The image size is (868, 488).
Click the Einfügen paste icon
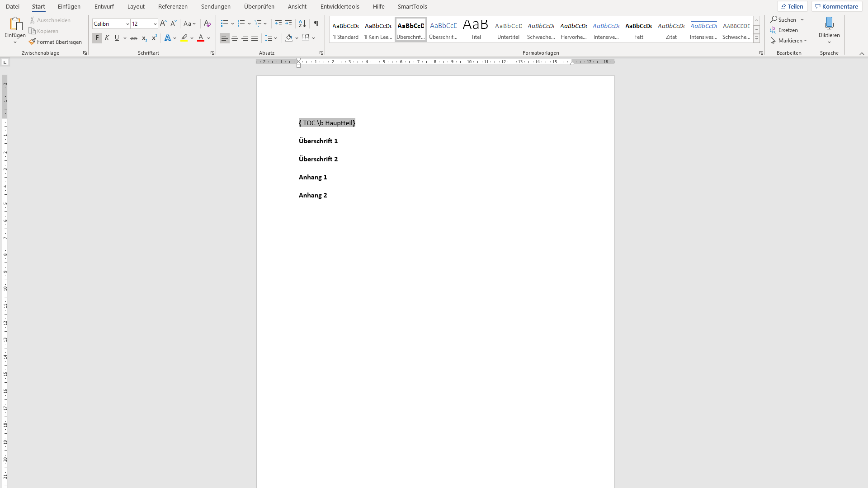point(15,23)
